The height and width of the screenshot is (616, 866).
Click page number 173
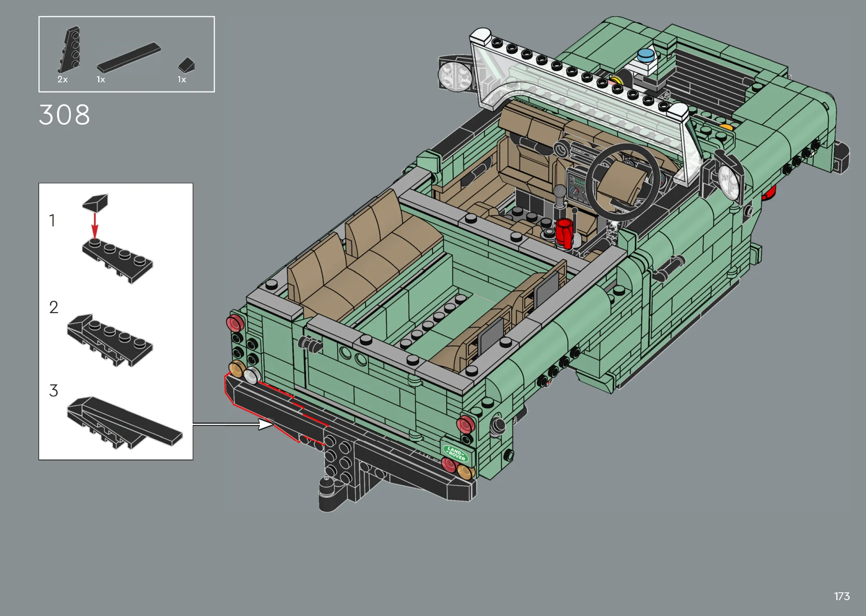842,596
